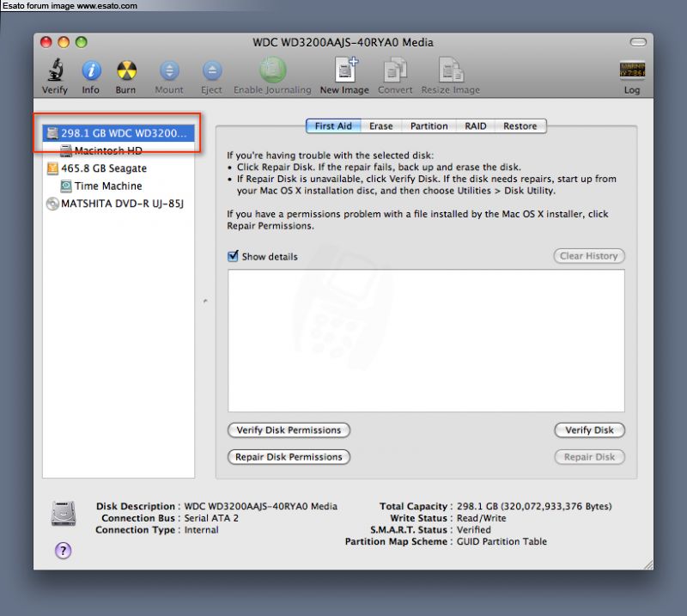Click the Macintosh HD volume icon

click(x=66, y=151)
